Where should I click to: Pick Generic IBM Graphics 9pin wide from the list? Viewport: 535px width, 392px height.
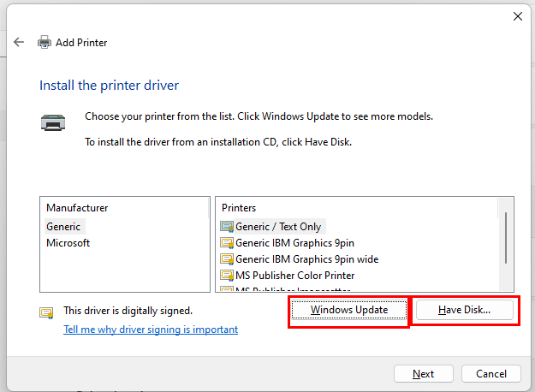point(306,259)
